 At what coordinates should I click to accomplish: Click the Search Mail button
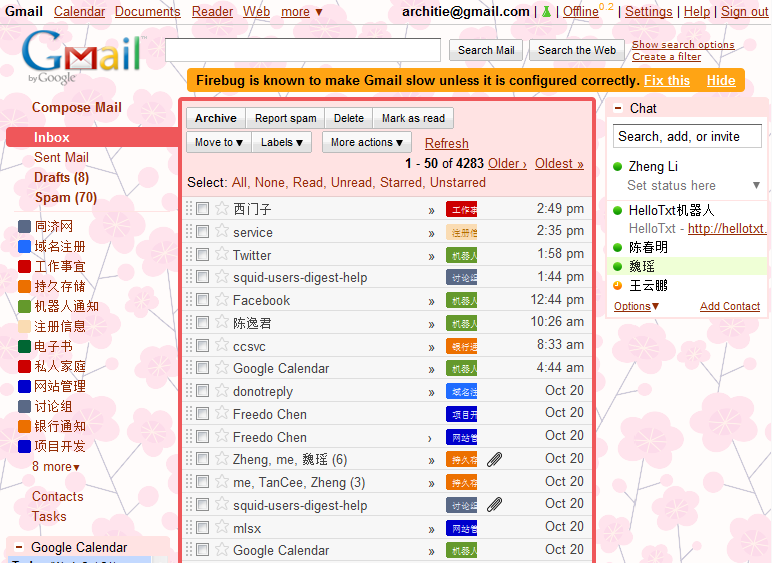point(486,50)
